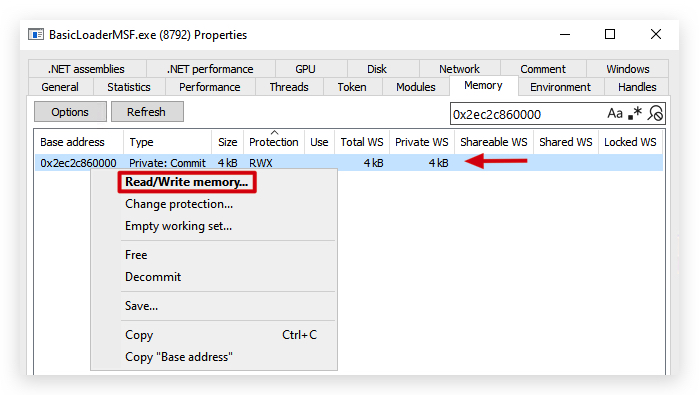Sort by Total WS column header
The width and height of the screenshot is (699, 395).
click(x=362, y=142)
